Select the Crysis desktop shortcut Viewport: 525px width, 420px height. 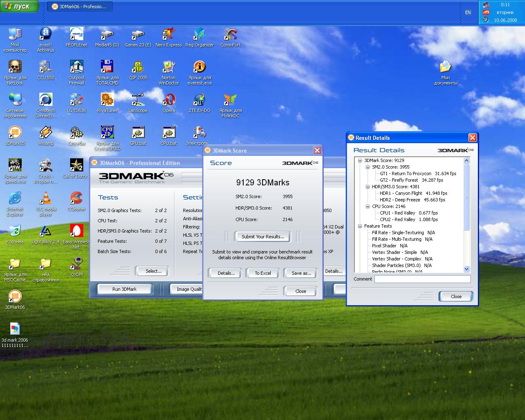click(46, 171)
